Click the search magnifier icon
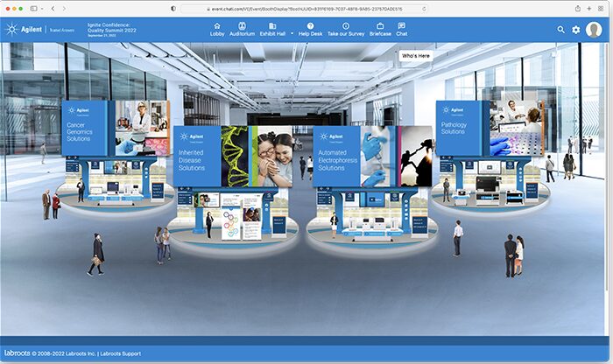This screenshot has height=364, width=613. tap(561, 30)
